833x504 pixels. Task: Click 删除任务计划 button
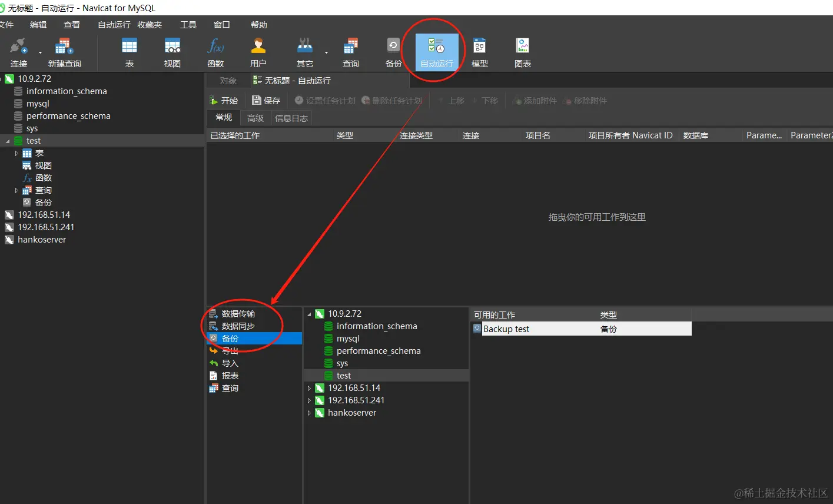pos(391,101)
